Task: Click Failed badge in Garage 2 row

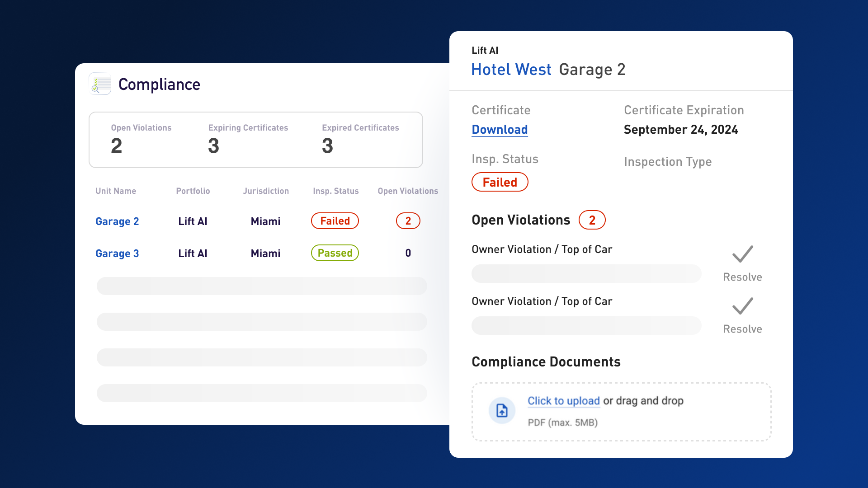Action: point(335,221)
